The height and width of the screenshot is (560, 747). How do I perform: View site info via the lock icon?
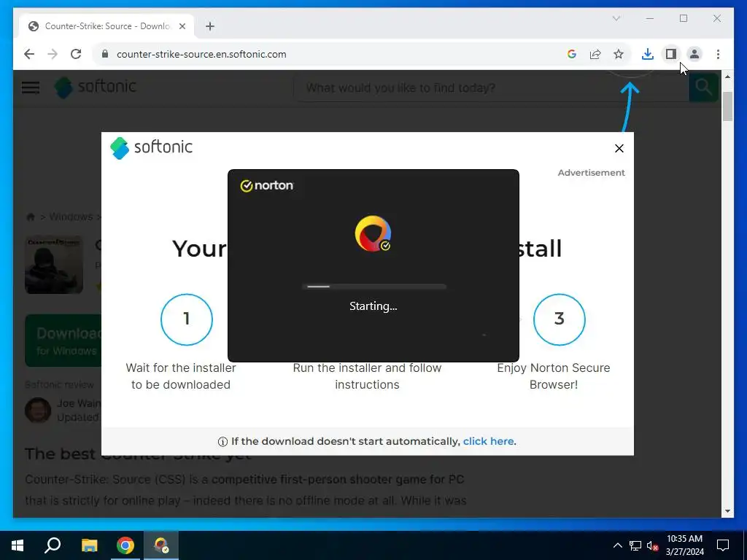click(105, 54)
